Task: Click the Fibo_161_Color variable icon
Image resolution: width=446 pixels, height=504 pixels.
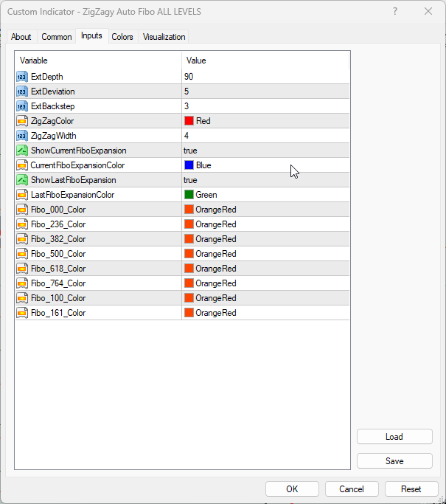Action: 21,313
